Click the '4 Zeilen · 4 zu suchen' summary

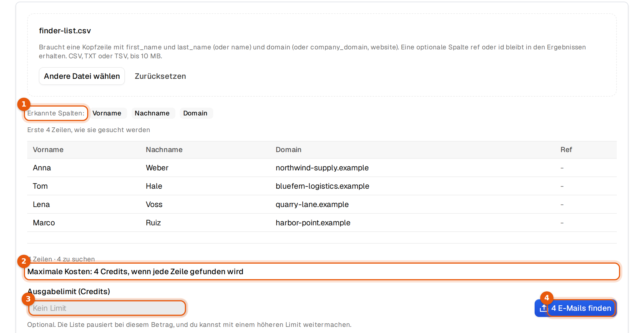pyautogui.click(x=61, y=259)
